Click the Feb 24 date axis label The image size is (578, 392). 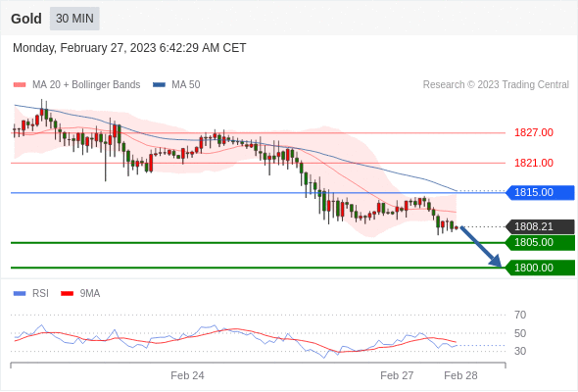point(187,375)
